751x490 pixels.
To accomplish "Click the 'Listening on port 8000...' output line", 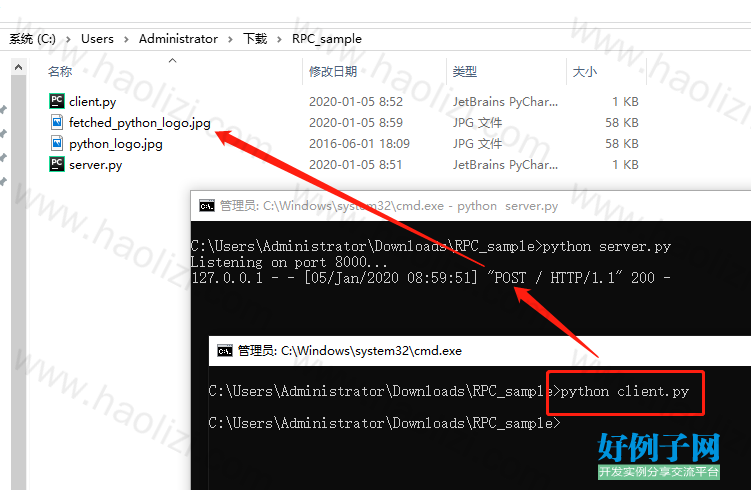I will point(289,262).
